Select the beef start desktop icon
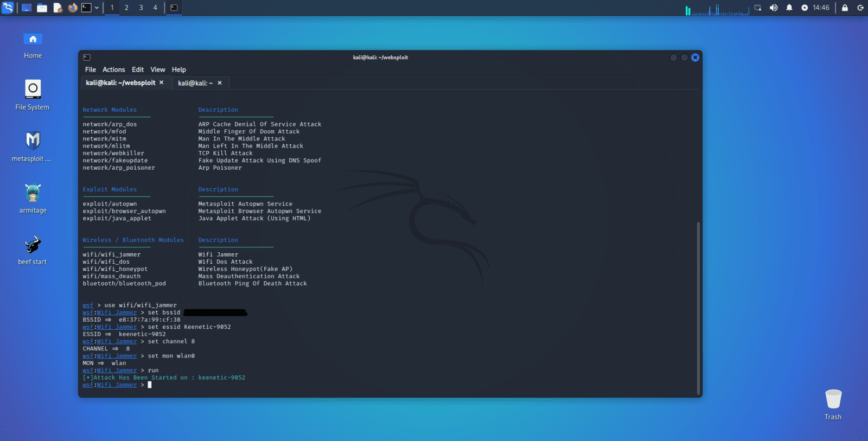Image resolution: width=868 pixels, height=441 pixels. point(33,250)
